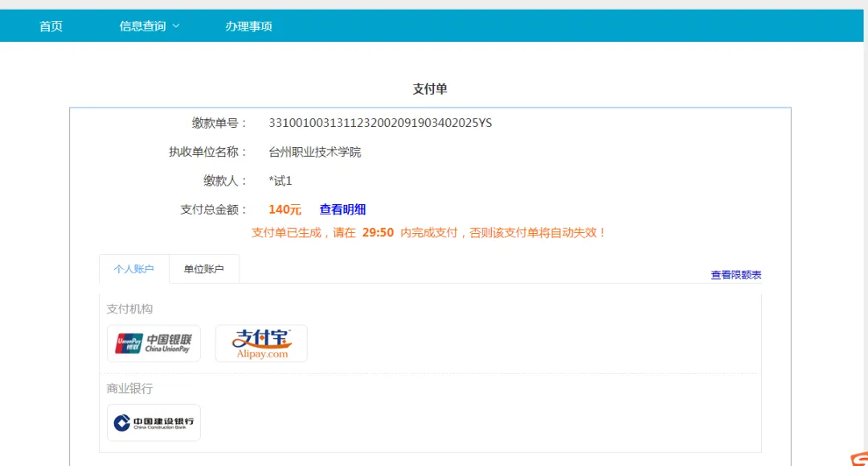Open the 查看明细 link
The width and height of the screenshot is (868, 466).
pyautogui.click(x=342, y=210)
